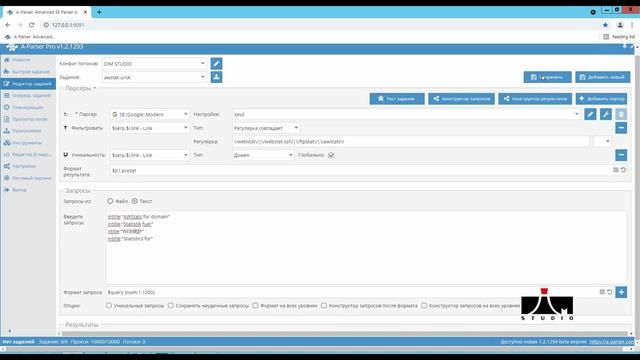This screenshot has height=360, width=640.
Task: Collapse the Парсеры section header
Action: click(80, 88)
